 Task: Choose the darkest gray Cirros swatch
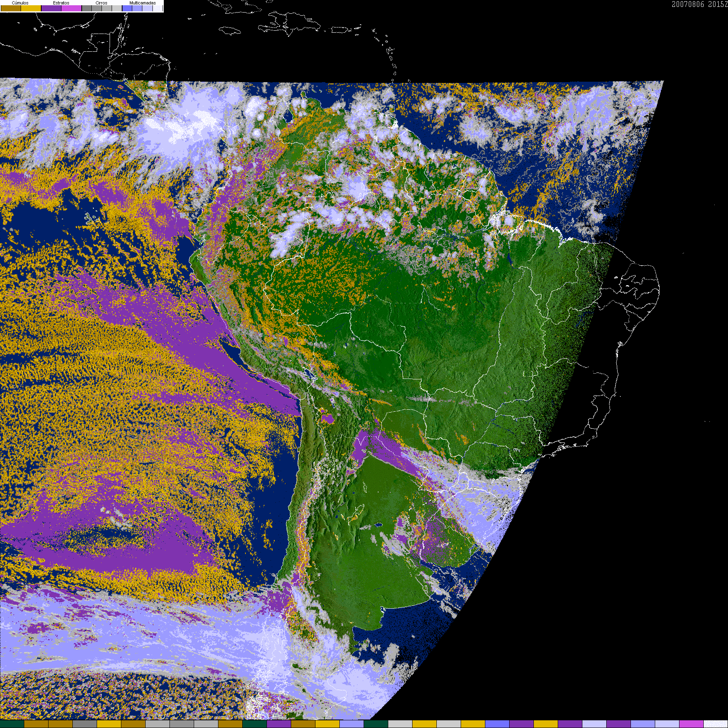[x=87, y=8]
